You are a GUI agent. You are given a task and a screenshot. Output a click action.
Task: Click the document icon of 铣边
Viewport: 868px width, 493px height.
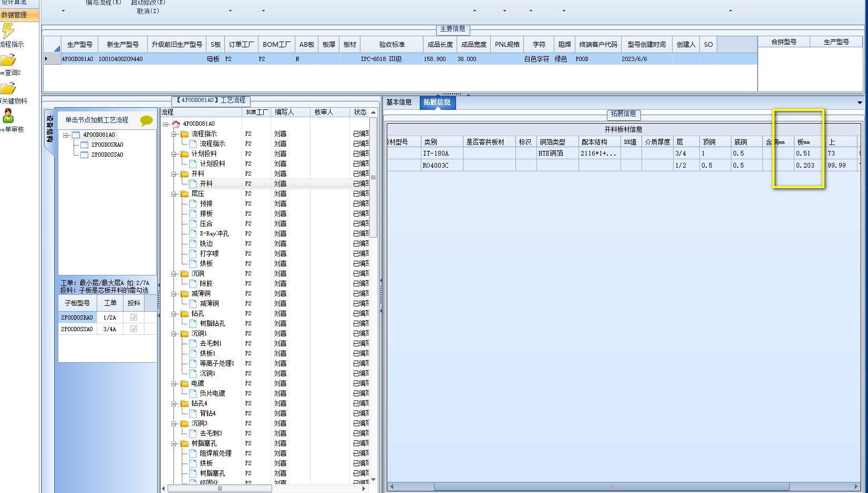193,243
